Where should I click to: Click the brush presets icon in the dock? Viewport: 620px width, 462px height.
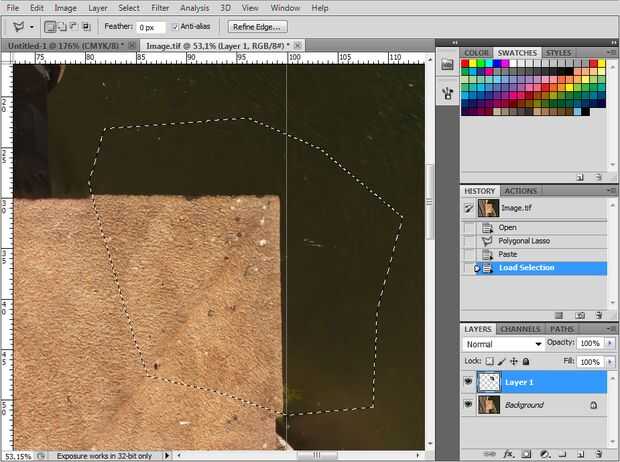pyautogui.click(x=447, y=94)
